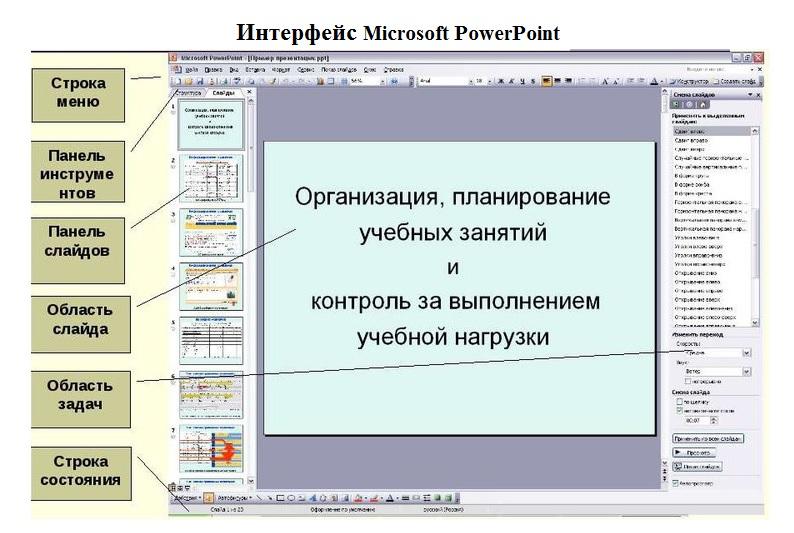Click the Font Color icon in the drawing toolbar
The image size is (794, 533).
click(390, 497)
